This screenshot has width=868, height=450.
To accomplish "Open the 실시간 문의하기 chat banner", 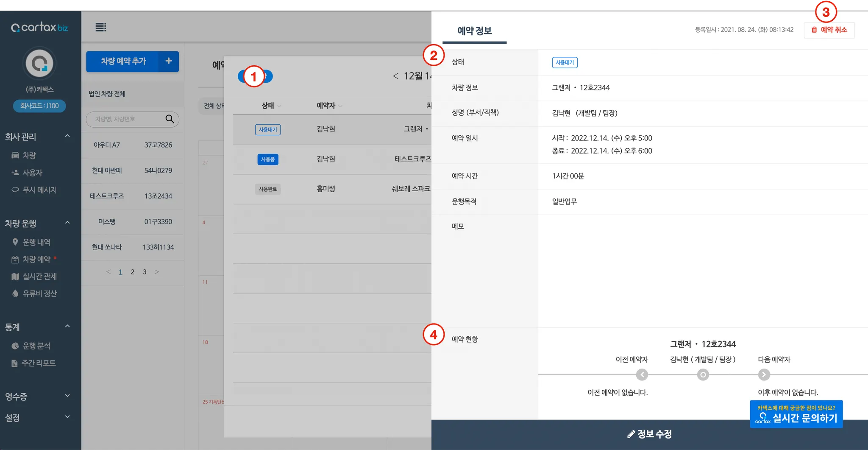I will 796,414.
